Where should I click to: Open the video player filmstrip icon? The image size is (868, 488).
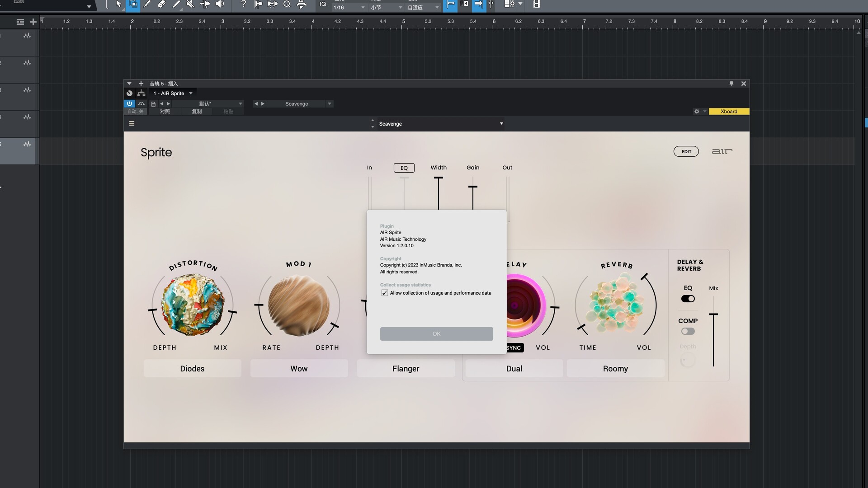pyautogui.click(x=536, y=4)
